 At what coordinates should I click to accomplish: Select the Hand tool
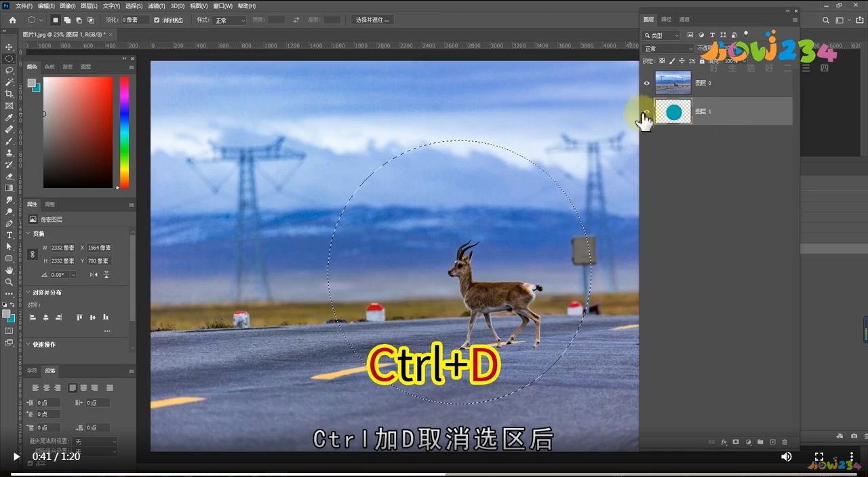point(9,270)
